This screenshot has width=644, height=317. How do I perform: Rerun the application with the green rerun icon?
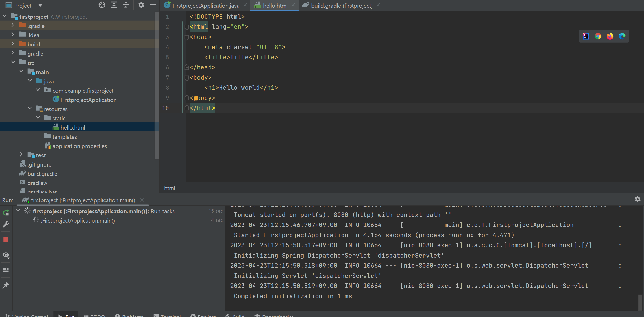point(6,212)
